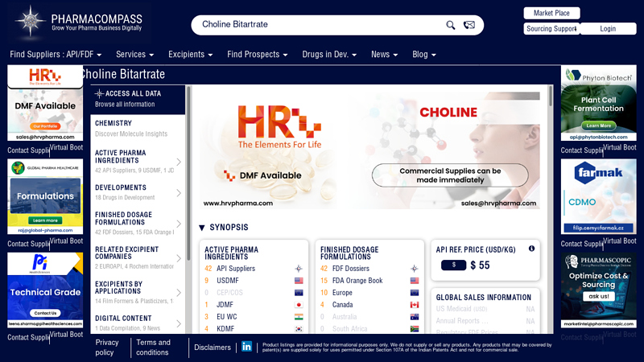
Task: Open the Farmak CDMO ad
Action: [x=599, y=196]
